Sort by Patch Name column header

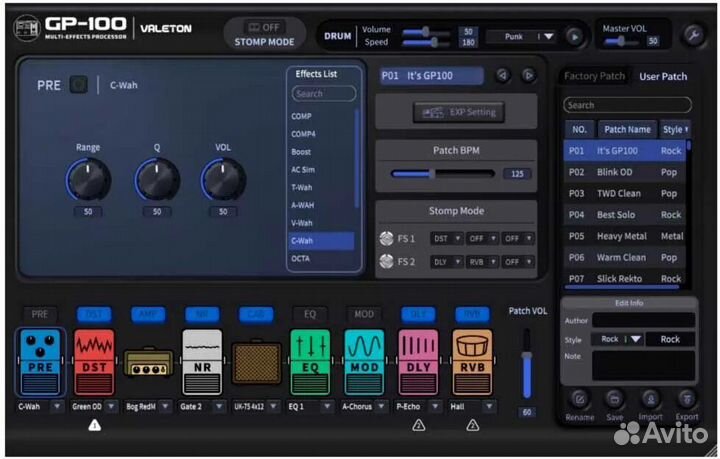[x=627, y=129]
